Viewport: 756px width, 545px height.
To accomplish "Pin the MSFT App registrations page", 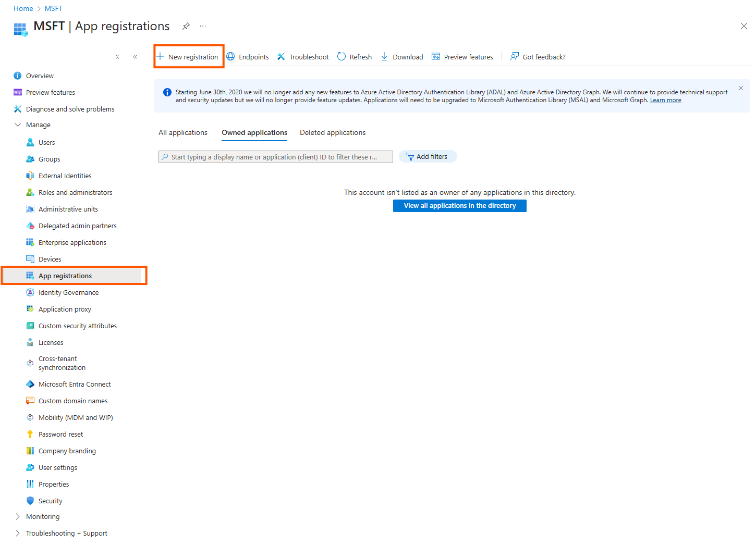I will 186,26.
